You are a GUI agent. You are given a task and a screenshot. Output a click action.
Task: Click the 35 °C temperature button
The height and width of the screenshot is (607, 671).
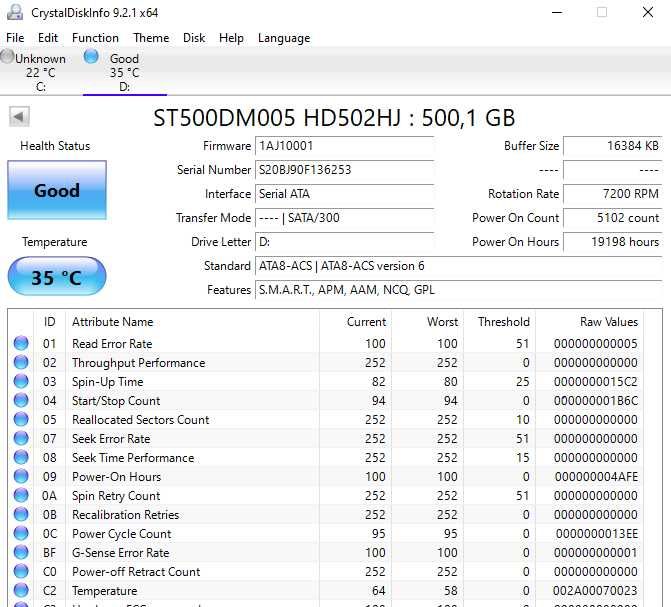pyautogui.click(x=57, y=277)
